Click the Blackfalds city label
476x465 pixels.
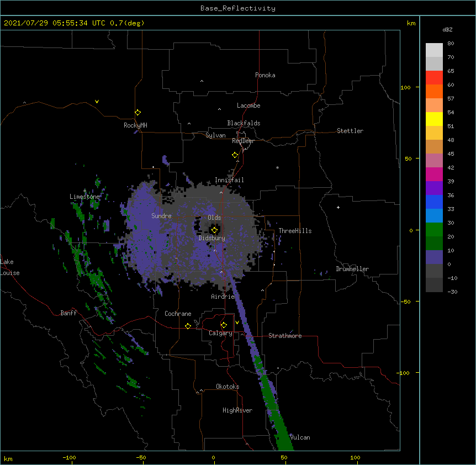[244, 123]
